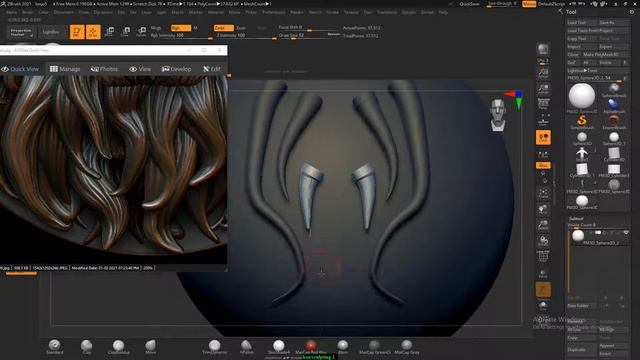
Task: Switch to Manage tab in ACDSee
Action: [x=65, y=69]
